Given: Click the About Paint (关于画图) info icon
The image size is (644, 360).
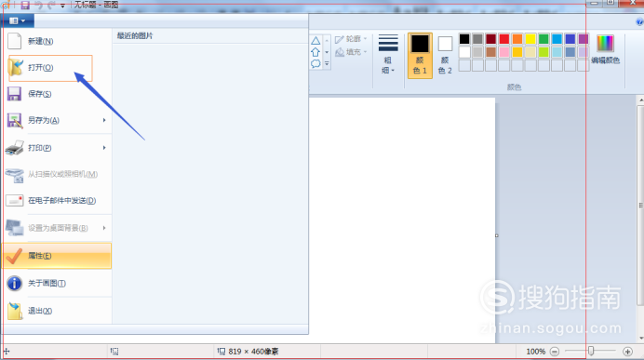Looking at the screenshot, I should (14, 283).
